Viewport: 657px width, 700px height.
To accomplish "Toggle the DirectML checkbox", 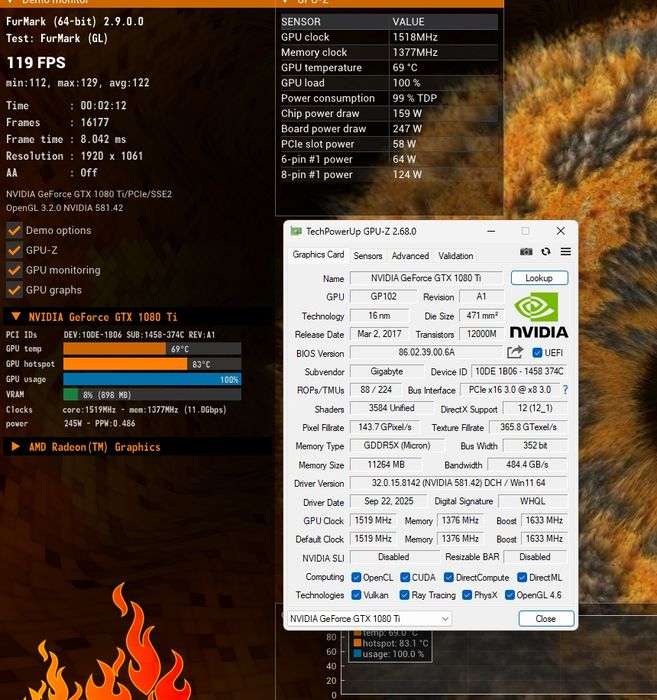I will pyautogui.click(x=522, y=577).
